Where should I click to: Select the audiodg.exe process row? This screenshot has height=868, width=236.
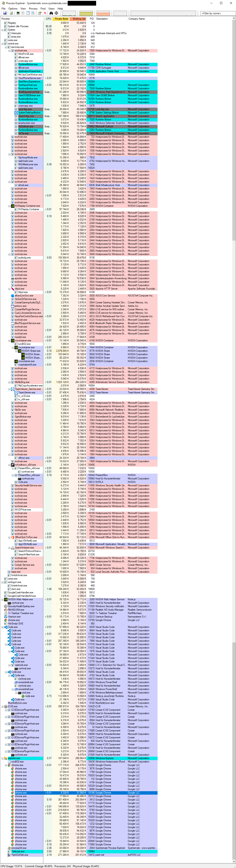[79, 257]
